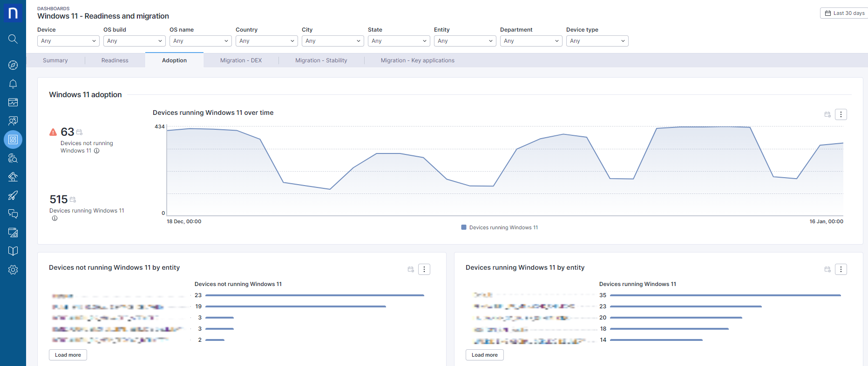This screenshot has width=868, height=366.
Task: Click the '16 Jan, 00:00' axis label
Action: [x=826, y=221]
